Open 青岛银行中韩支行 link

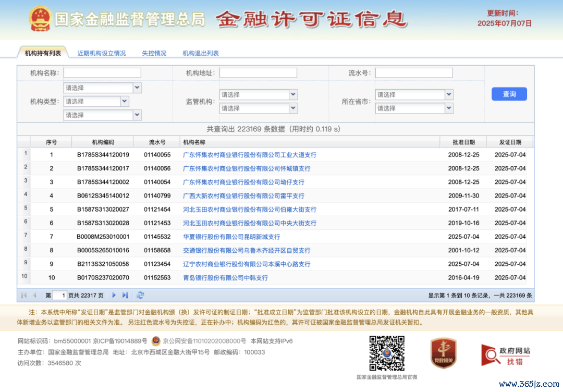click(x=226, y=277)
